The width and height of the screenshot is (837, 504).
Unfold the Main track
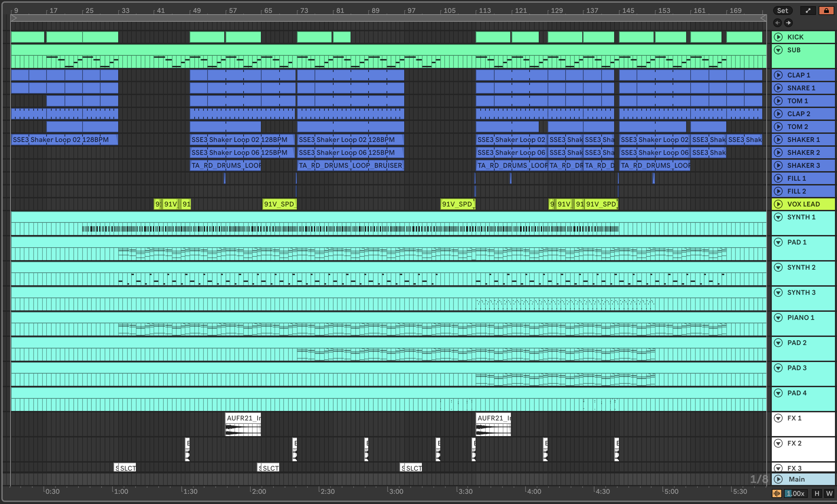pyautogui.click(x=778, y=479)
